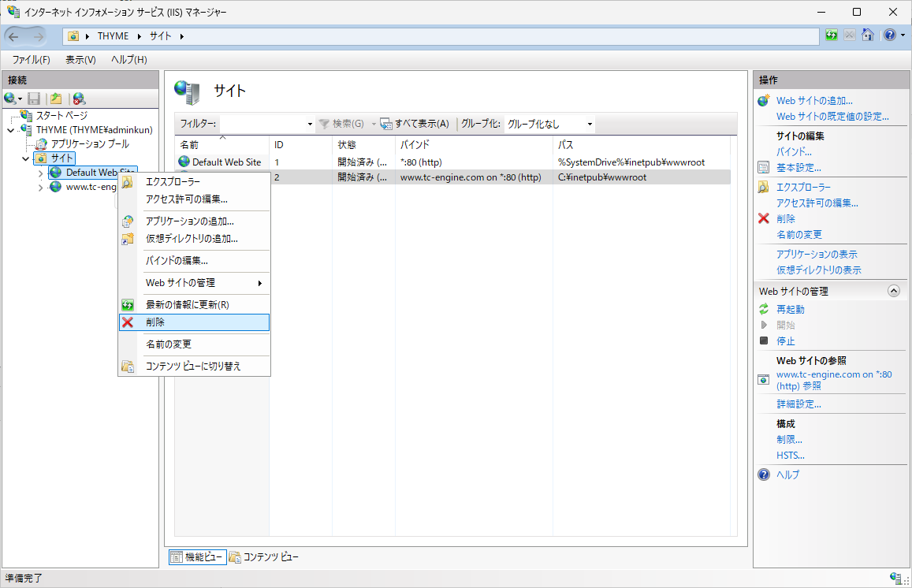The height and width of the screenshot is (588, 912).
Task: Click the create new connection icon
Action: pyautogui.click(x=10, y=99)
